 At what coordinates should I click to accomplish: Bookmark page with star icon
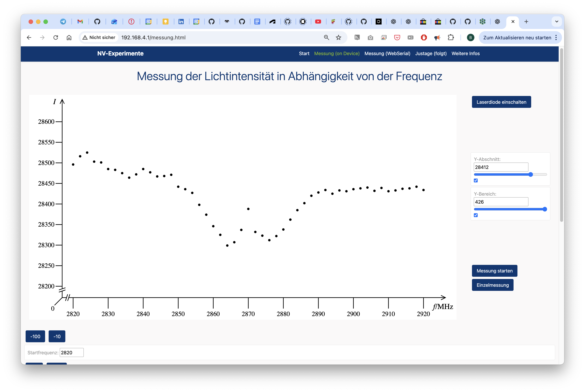pyautogui.click(x=339, y=37)
